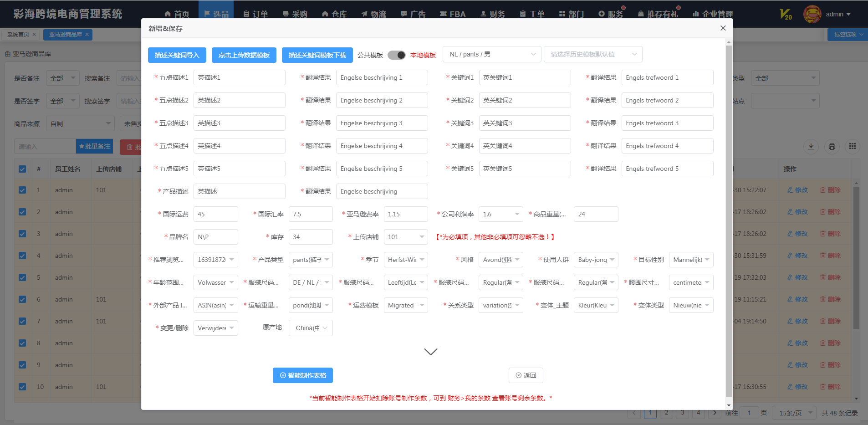Click the 返回 button
The width and height of the screenshot is (868, 425).
(526, 375)
